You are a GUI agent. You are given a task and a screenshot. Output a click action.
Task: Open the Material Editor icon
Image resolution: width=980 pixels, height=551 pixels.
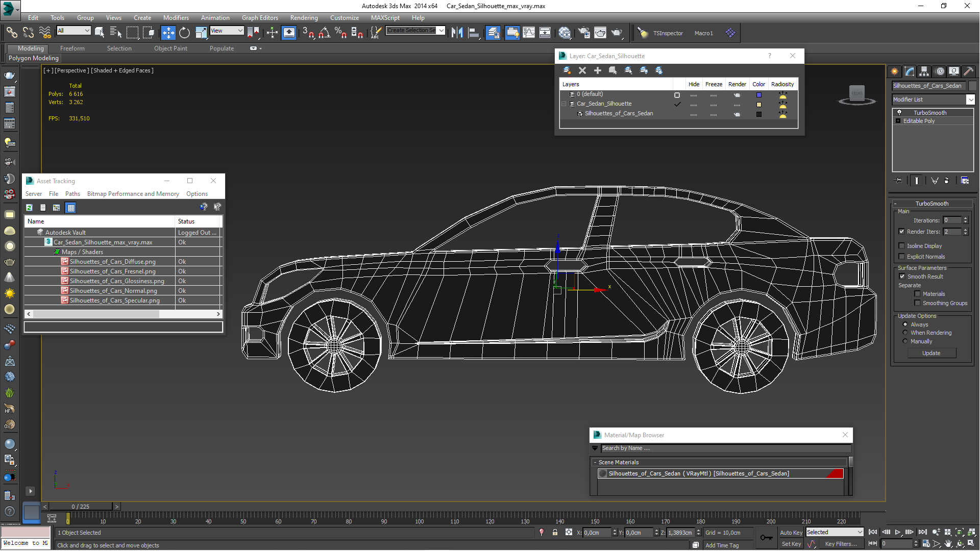coord(565,33)
